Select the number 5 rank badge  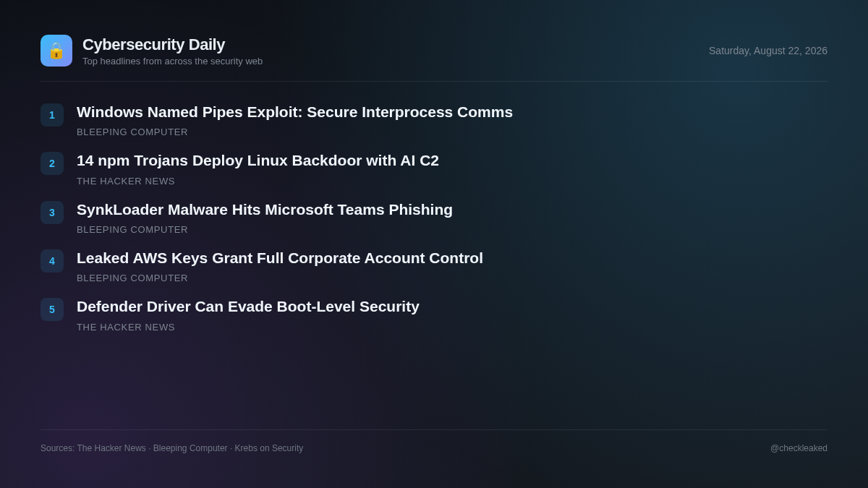pos(52,309)
